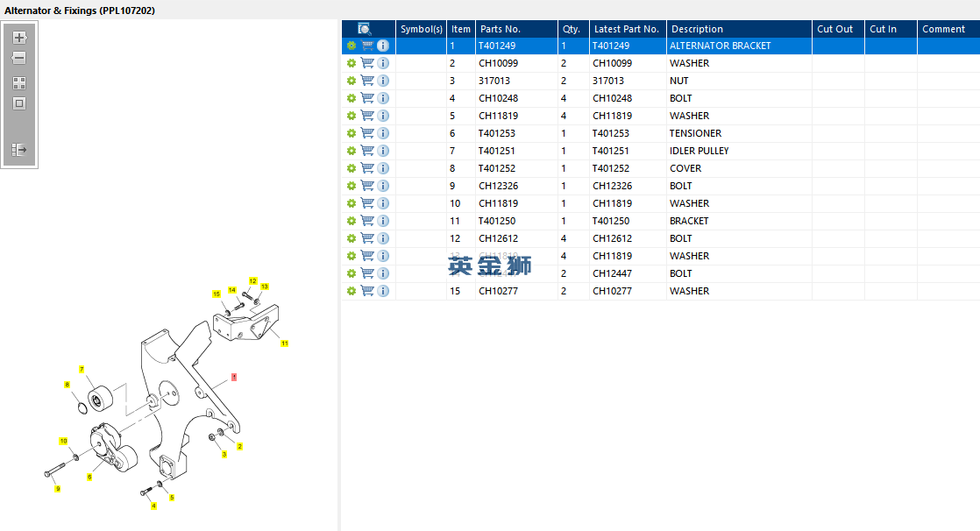Select callout 7 on the diagram

[82, 370]
